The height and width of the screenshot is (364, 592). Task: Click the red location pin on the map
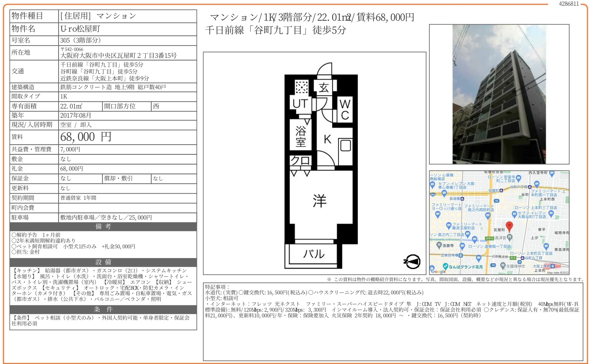[x=509, y=226]
